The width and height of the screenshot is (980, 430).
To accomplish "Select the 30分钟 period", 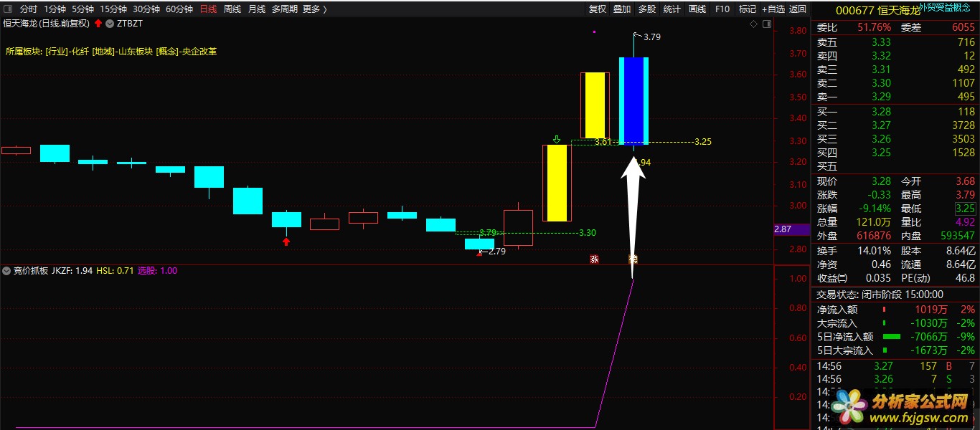I will pyautogui.click(x=146, y=9).
